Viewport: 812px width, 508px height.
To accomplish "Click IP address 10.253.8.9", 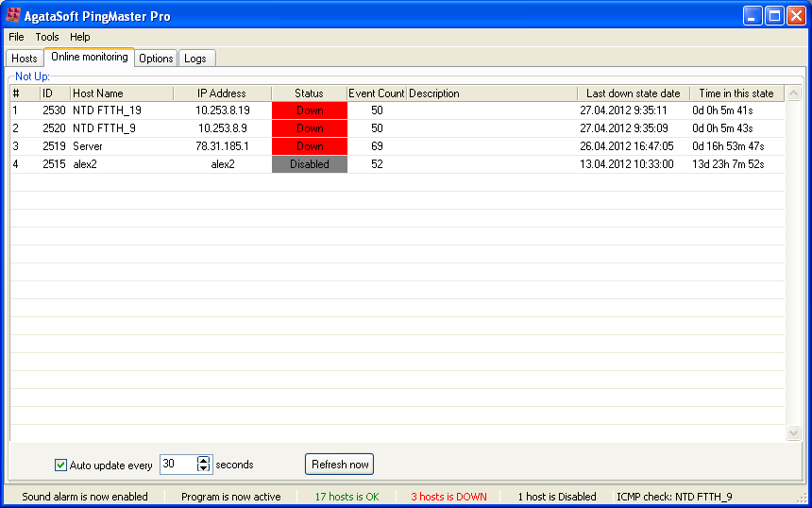I will click(223, 127).
